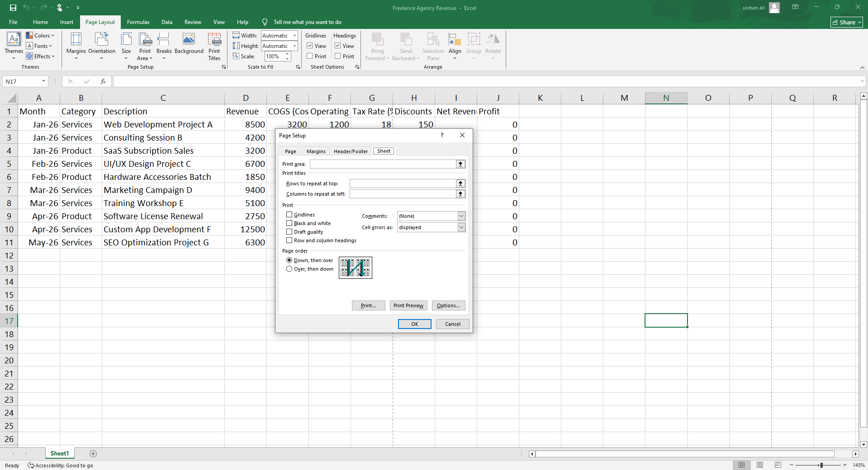
Task: Toggle the Headings View checkbox in ribbon
Action: 338,46
